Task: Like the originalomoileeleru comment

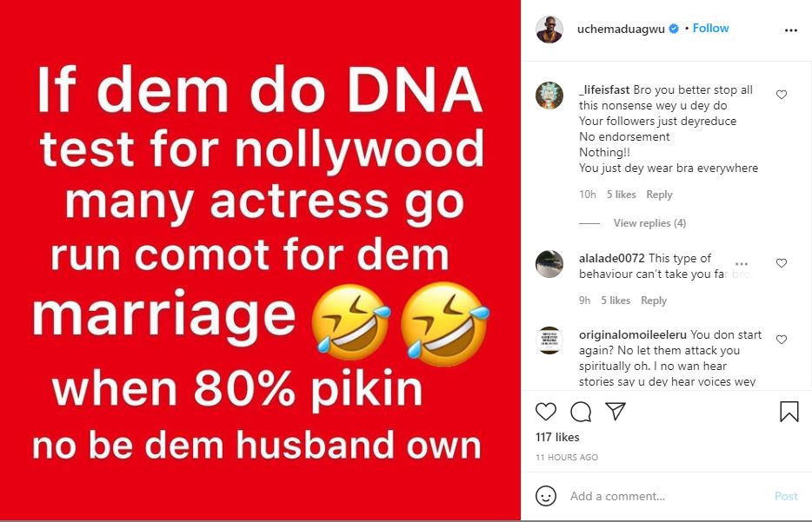Action: [782, 340]
